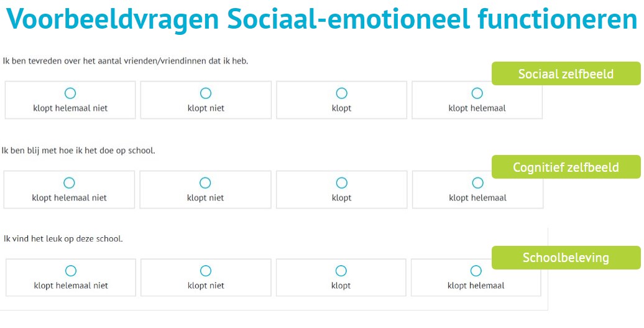This screenshot has width=644, height=328.
Task: Click the 'Voorbeeldvragen Sociaal-emotioneel functioneren' heading
Action: click(x=322, y=21)
